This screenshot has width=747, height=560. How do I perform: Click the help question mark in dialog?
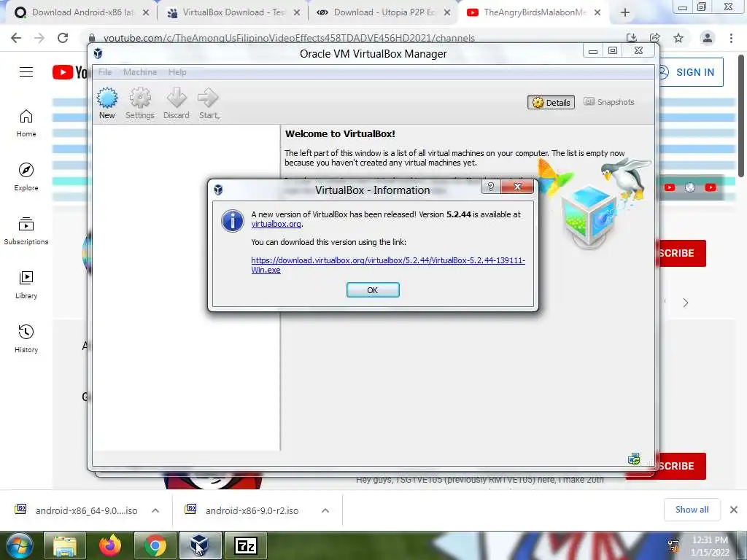tap(491, 187)
